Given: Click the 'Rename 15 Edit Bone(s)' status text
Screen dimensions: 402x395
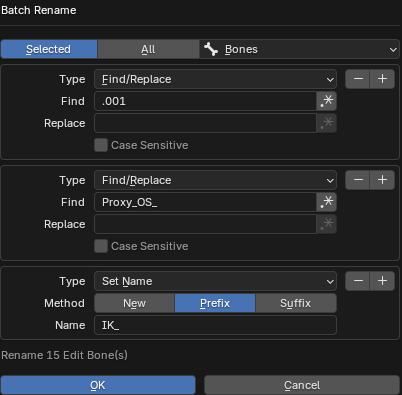Looking at the screenshot, I should (64, 355).
